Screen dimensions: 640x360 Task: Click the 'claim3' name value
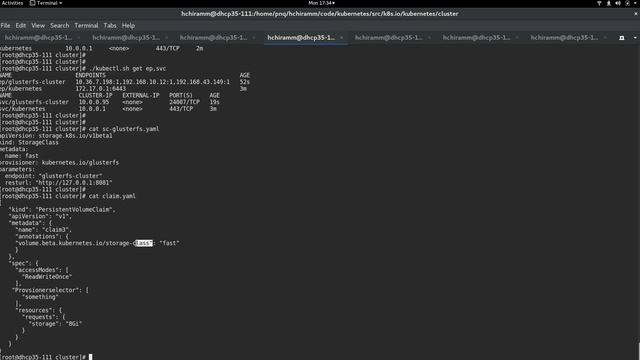click(x=57, y=230)
